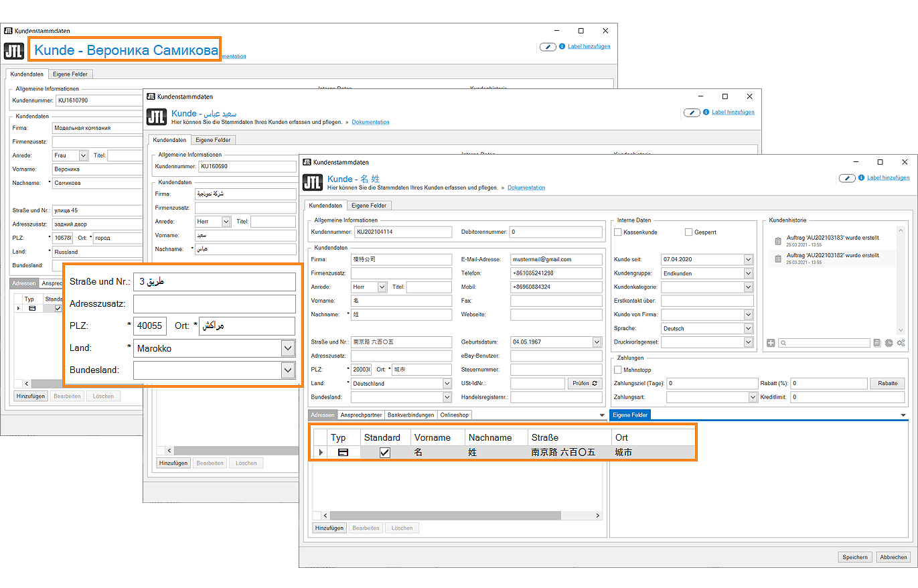Click the clock icon in Kundenhistorie
The image size is (918, 588).
pyautogui.click(x=889, y=343)
